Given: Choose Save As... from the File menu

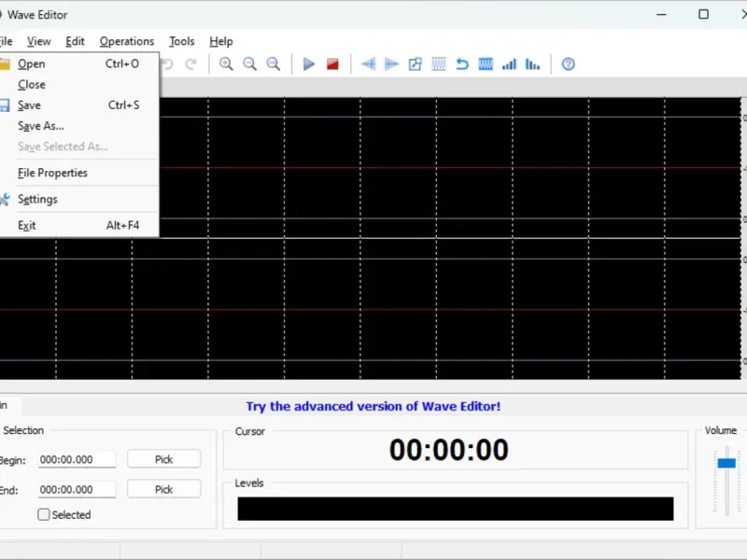Looking at the screenshot, I should coord(40,126).
